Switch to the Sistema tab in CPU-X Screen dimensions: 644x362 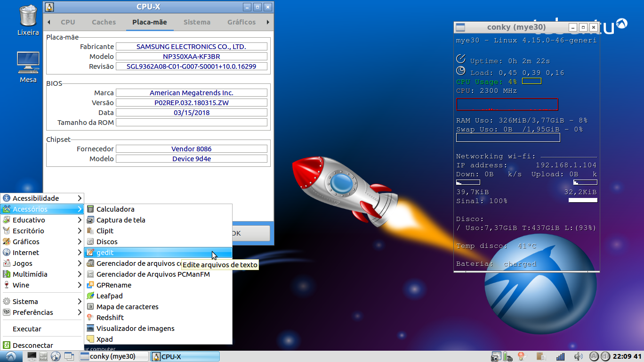pyautogui.click(x=197, y=22)
